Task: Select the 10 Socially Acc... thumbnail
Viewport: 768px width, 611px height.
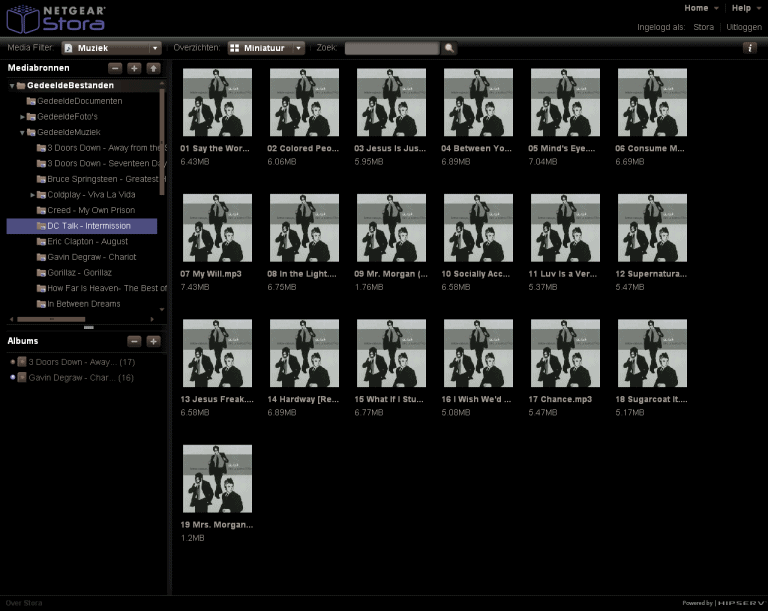Action: pos(479,228)
